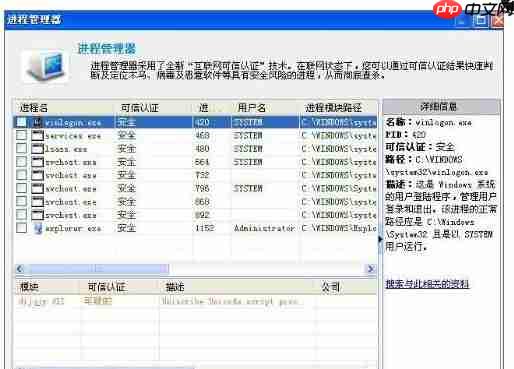Click PID 1152 in the explorer.exe row
Viewport: 514px width, 369px height.
pos(205,228)
